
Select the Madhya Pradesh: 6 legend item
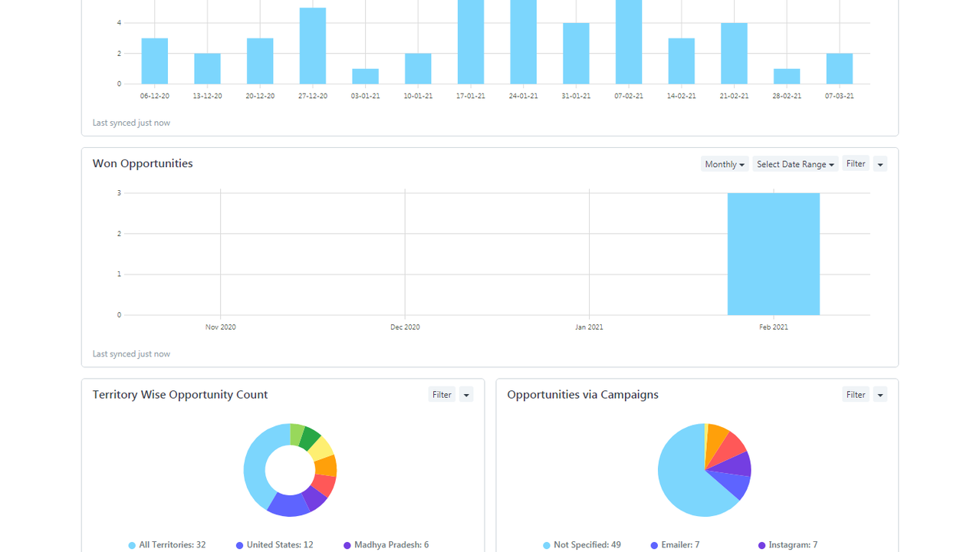(386, 545)
